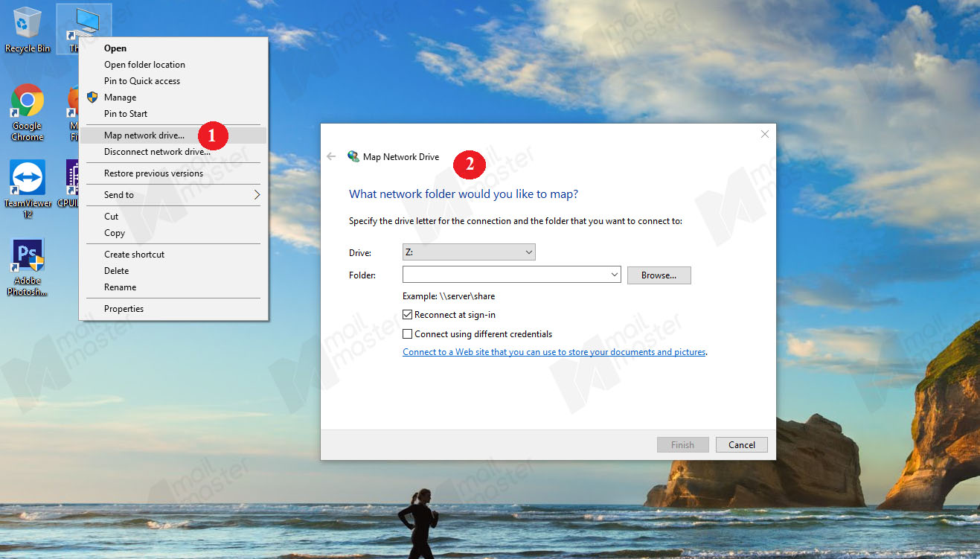Cancel the Map Network Drive dialog
The width and height of the screenshot is (980, 559).
(x=741, y=445)
